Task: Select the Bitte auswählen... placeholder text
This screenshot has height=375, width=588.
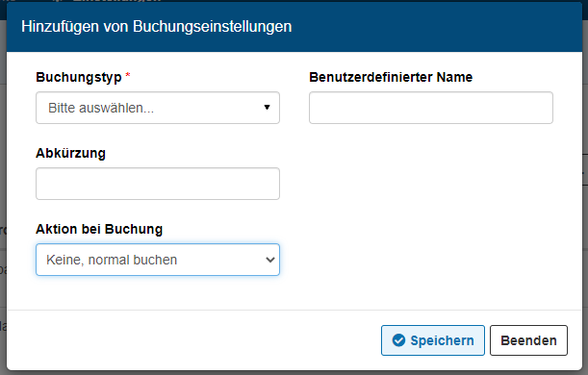Action: (x=101, y=108)
